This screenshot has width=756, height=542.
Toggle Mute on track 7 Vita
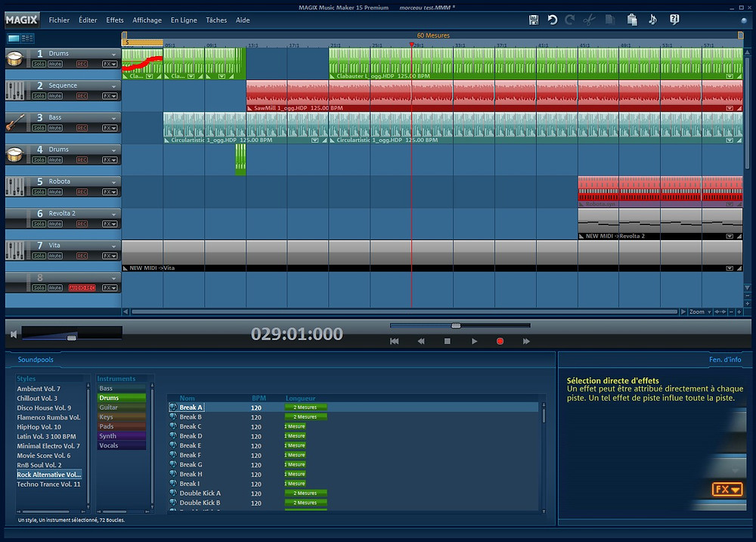(x=55, y=256)
